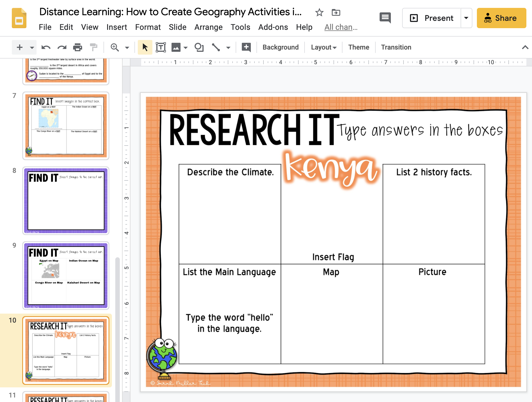Click the new slide plus button

pos(20,47)
